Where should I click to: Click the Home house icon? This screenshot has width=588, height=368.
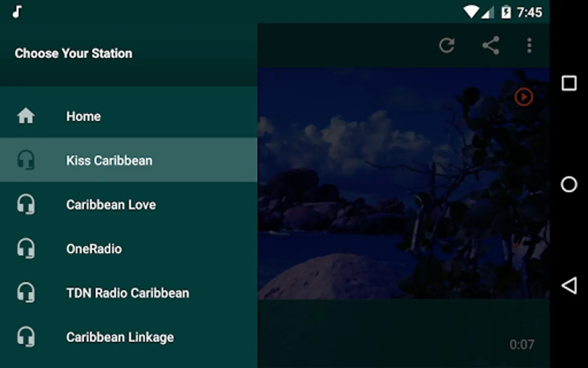(x=26, y=116)
